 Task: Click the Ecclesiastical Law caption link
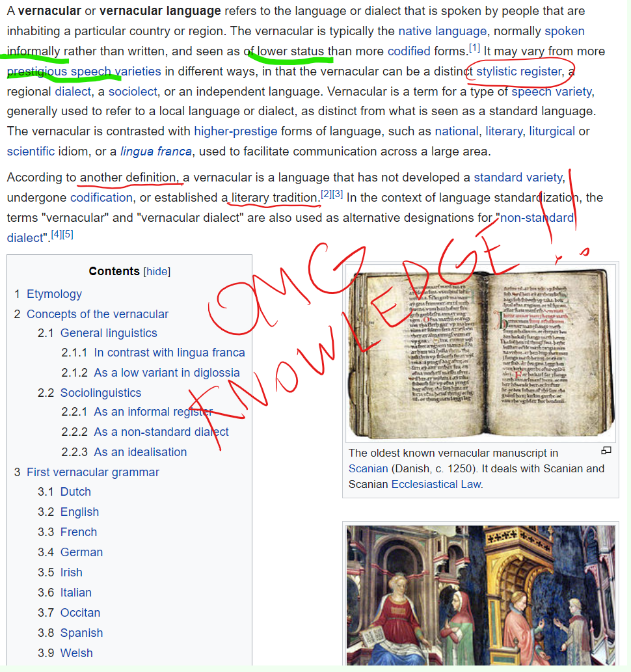pyautogui.click(x=436, y=484)
